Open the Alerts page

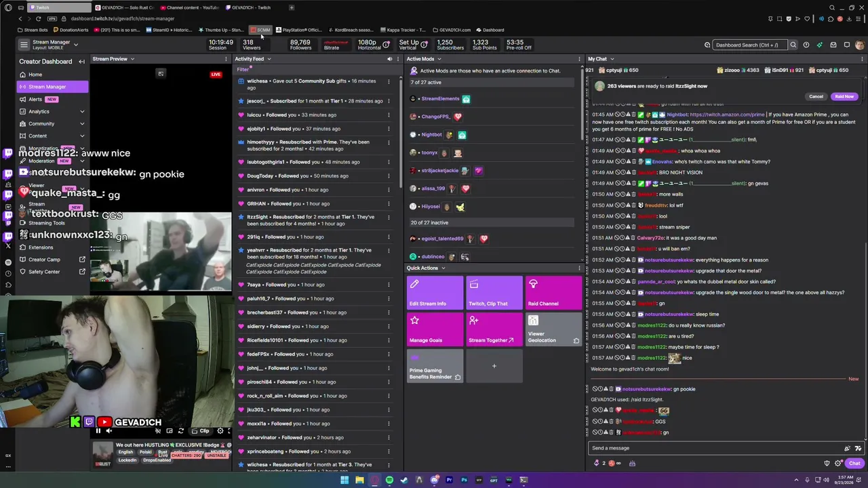[x=52, y=99]
